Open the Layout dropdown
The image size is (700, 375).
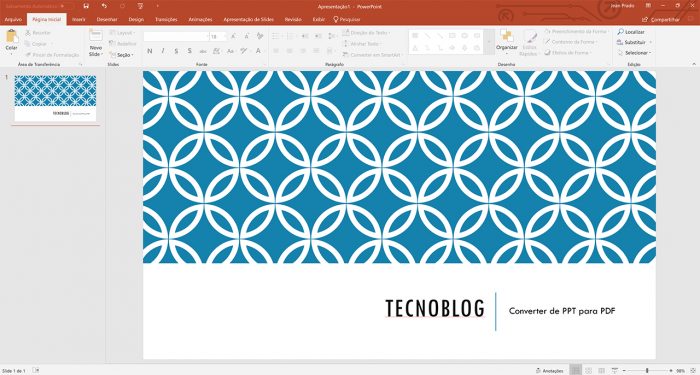[x=122, y=33]
